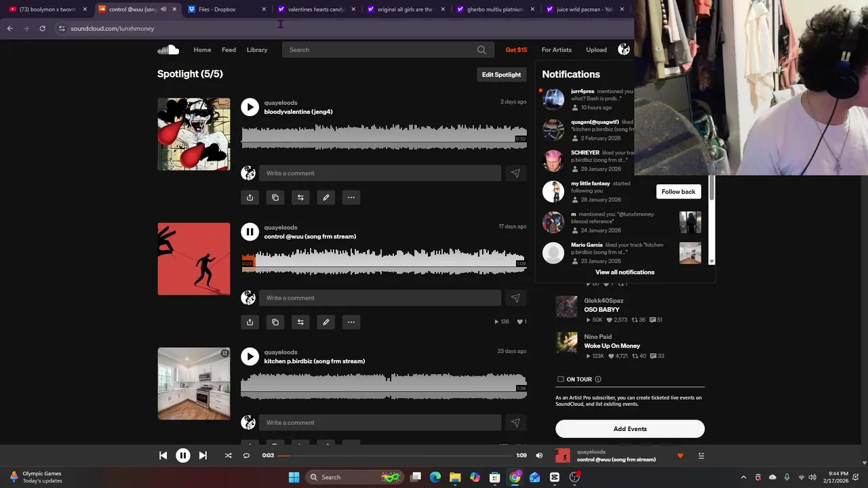Copy link for control @wuu track

(x=275, y=322)
